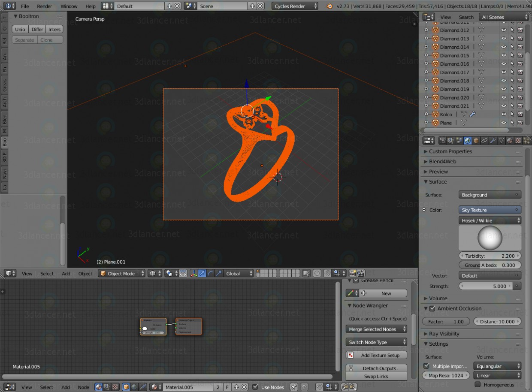Toggle the 3D manipulator widget in viewport header

point(194,274)
